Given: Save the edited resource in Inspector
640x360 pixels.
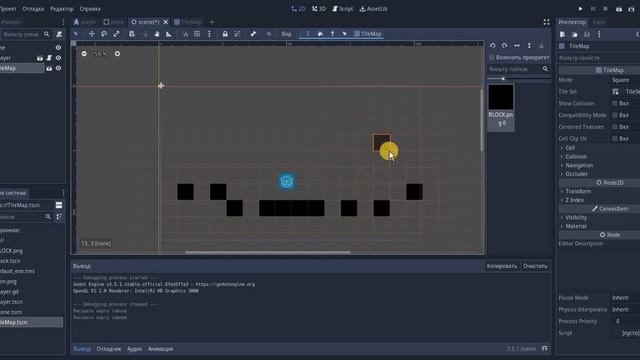Looking at the screenshot, I should [587, 34].
